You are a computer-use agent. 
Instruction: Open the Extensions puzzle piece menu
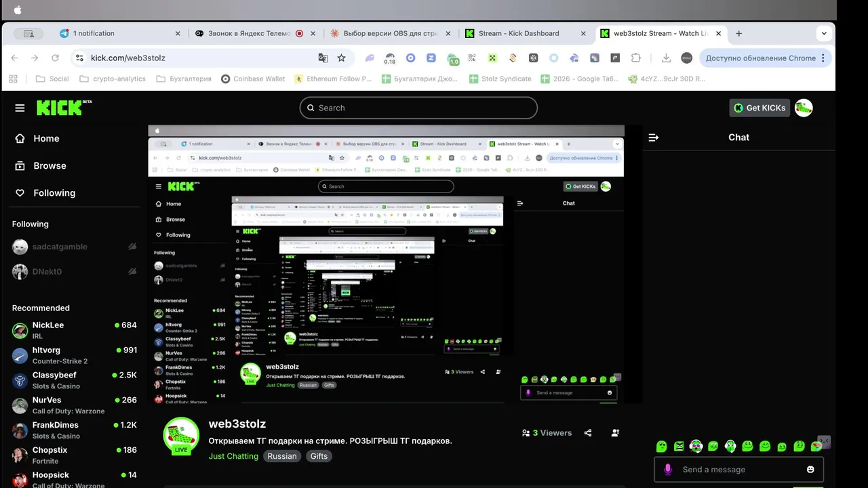pos(635,58)
